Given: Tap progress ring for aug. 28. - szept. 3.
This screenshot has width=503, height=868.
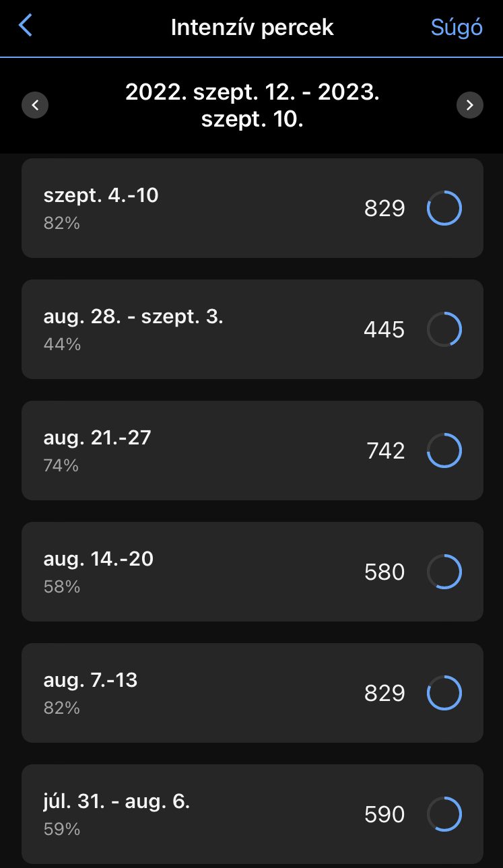Looking at the screenshot, I should pos(444,329).
